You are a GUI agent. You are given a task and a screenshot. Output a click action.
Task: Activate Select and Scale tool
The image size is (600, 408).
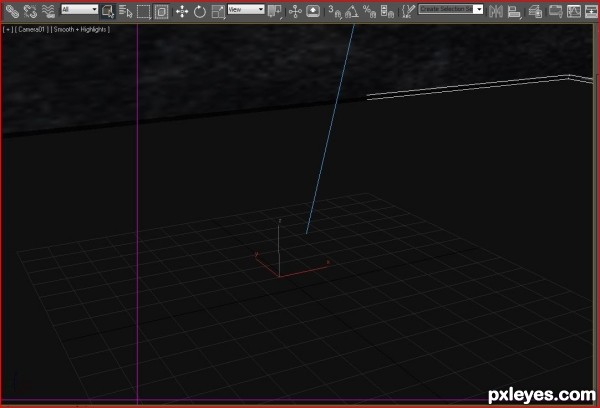pos(218,11)
